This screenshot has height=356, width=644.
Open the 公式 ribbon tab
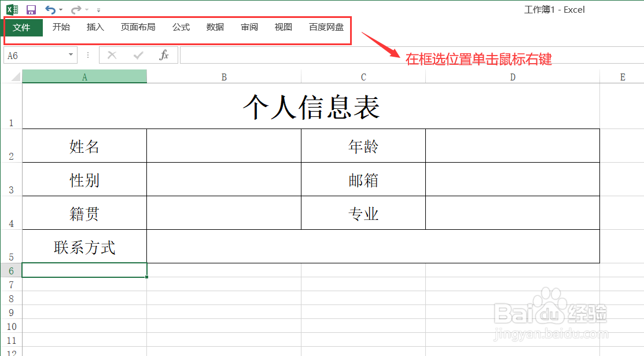pyautogui.click(x=181, y=27)
